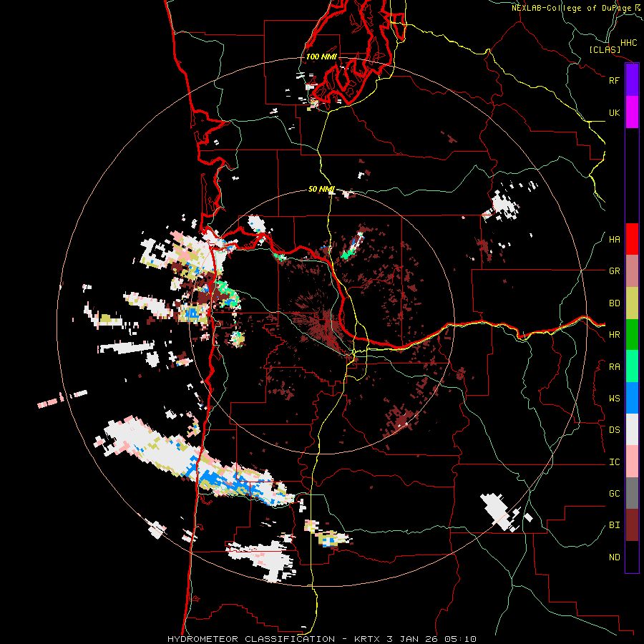The height and width of the screenshot is (644, 644).
Task: Click the Hydrometeor Classification KRTX title text
Action: (321, 639)
